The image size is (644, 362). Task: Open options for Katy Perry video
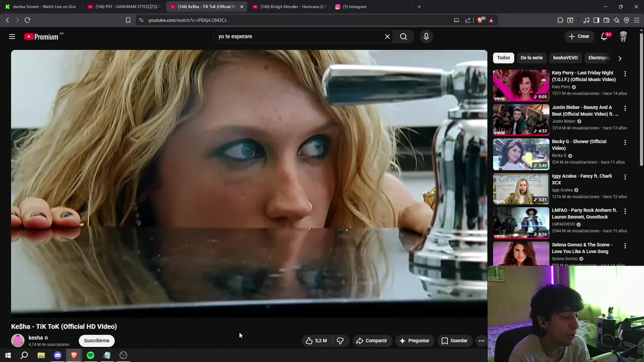[625, 73]
